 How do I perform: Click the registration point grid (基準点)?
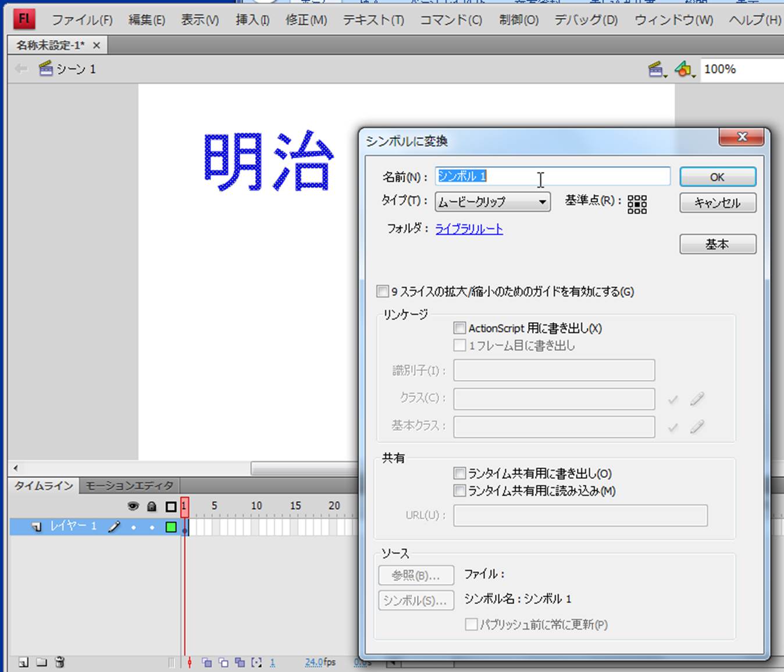click(637, 204)
